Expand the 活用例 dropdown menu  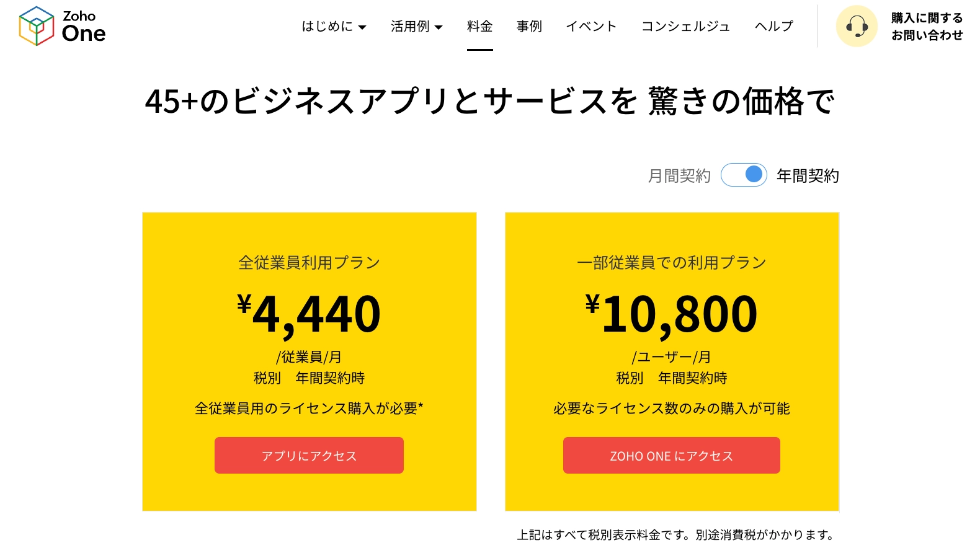pyautogui.click(x=416, y=26)
